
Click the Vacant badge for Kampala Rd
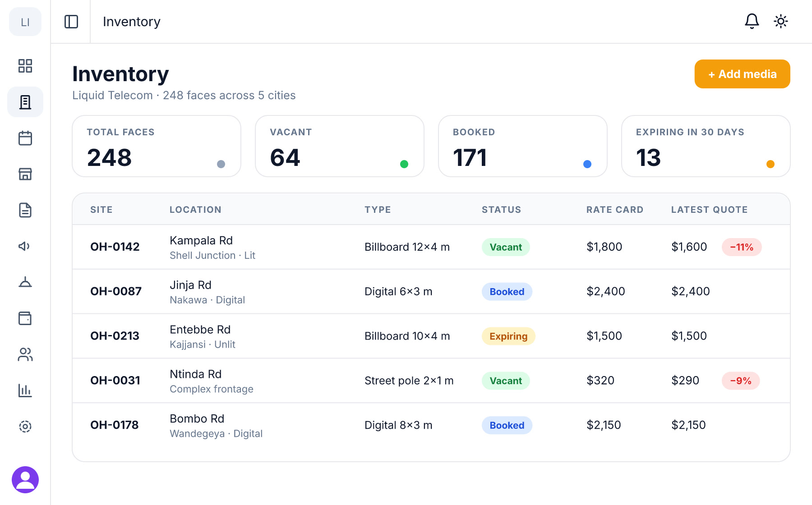tap(506, 247)
